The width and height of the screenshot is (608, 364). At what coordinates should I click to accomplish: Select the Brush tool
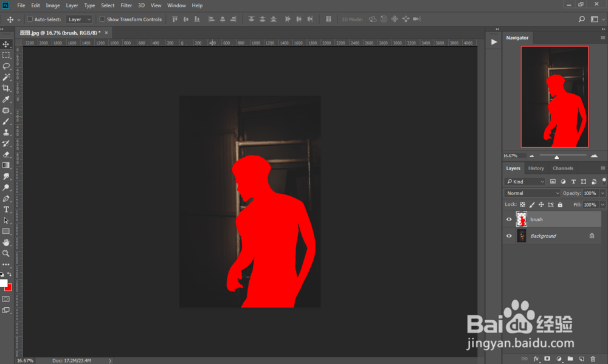6,122
